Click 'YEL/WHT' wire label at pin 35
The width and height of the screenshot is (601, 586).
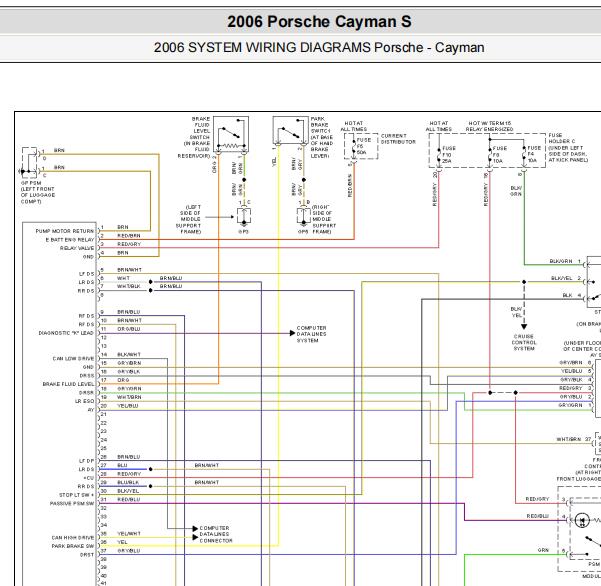129,533
